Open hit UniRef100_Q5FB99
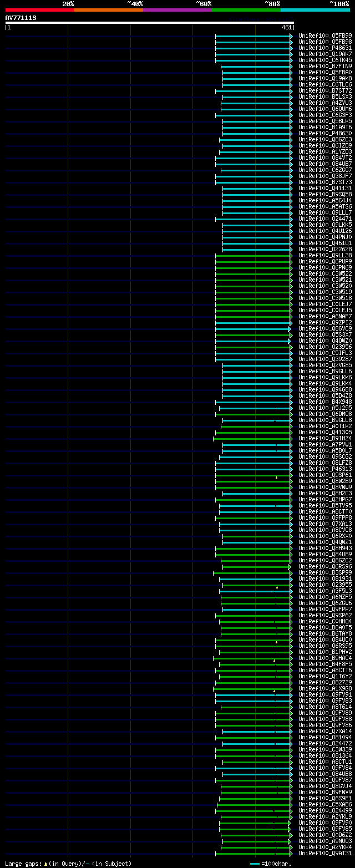The width and height of the screenshot is (355, 868). coord(324,36)
